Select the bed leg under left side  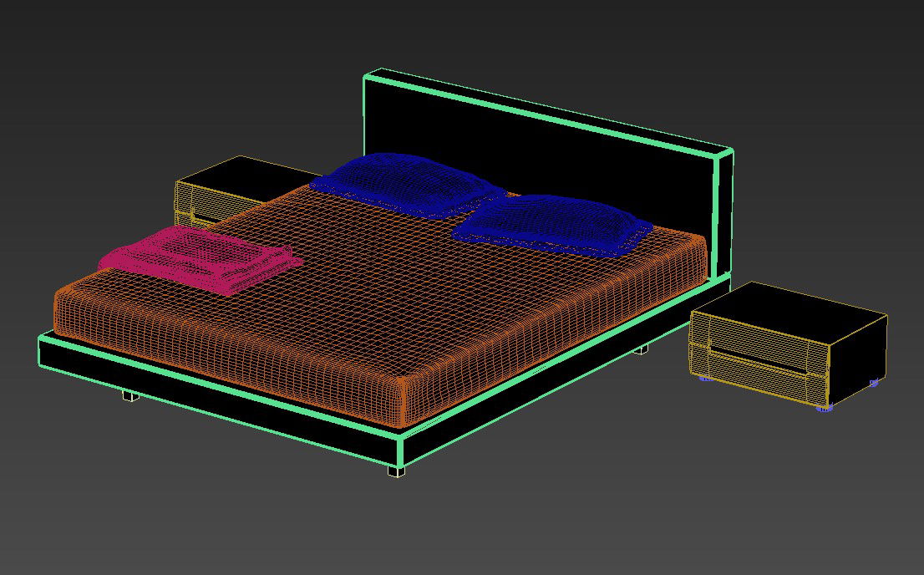click(129, 395)
